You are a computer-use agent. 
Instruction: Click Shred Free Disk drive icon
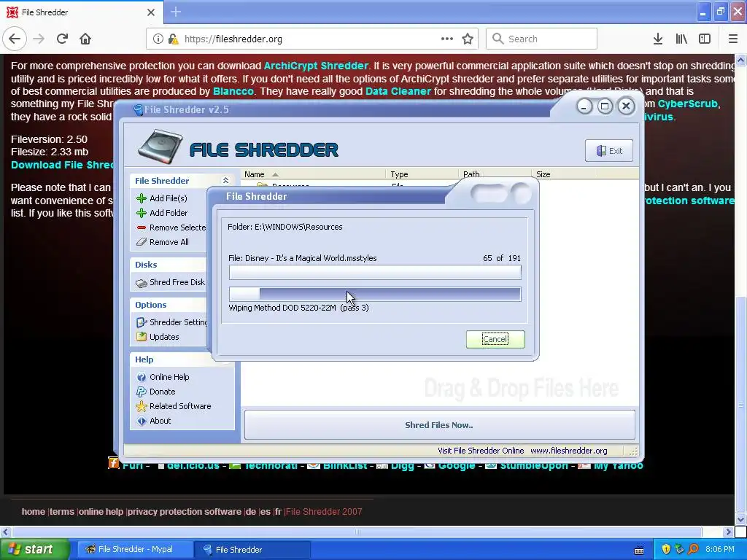[x=142, y=283]
